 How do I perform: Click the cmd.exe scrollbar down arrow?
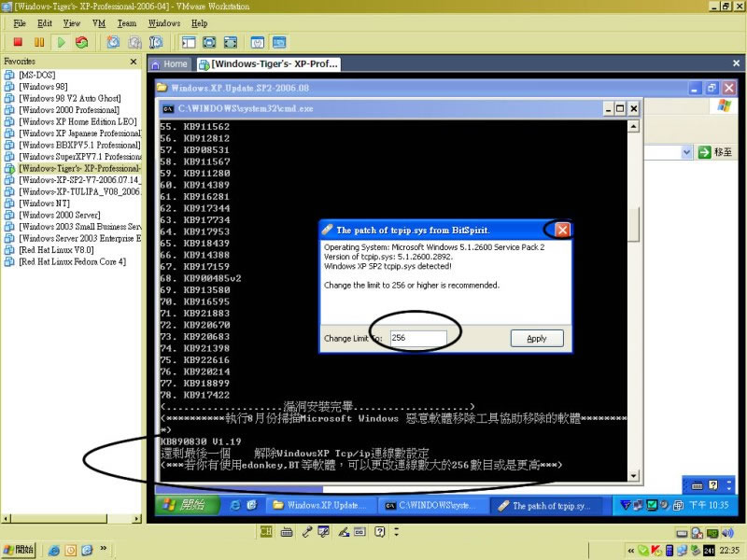pos(633,475)
